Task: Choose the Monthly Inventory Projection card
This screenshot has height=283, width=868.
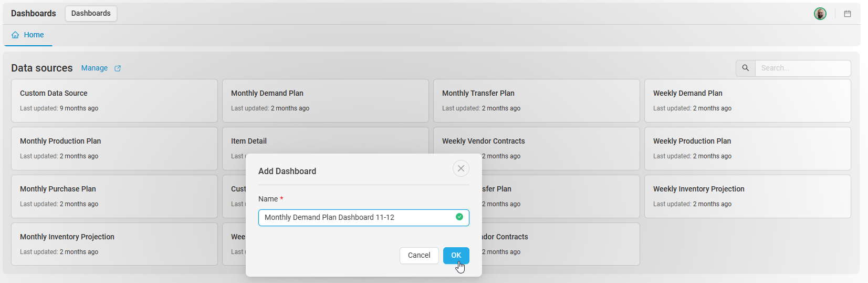Action: tap(114, 245)
